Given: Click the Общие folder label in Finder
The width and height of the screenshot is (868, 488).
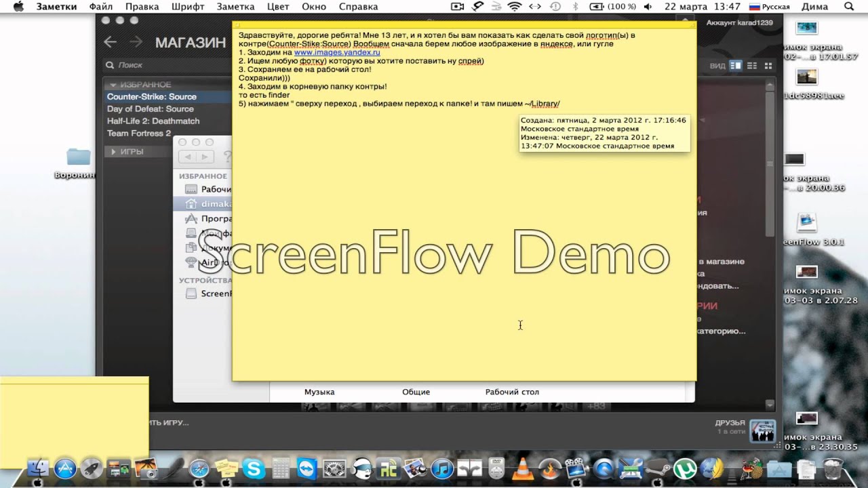Looking at the screenshot, I should coord(416,392).
